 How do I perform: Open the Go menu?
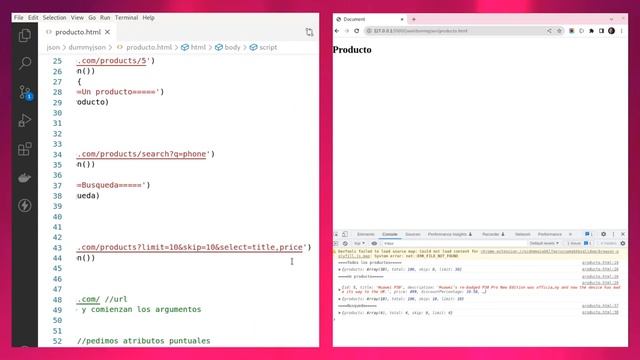(92, 18)
